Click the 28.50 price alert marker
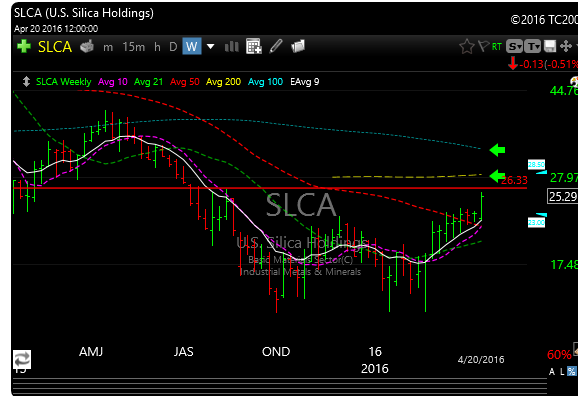This screenshot has width=578, height=396. coord(536,164)
